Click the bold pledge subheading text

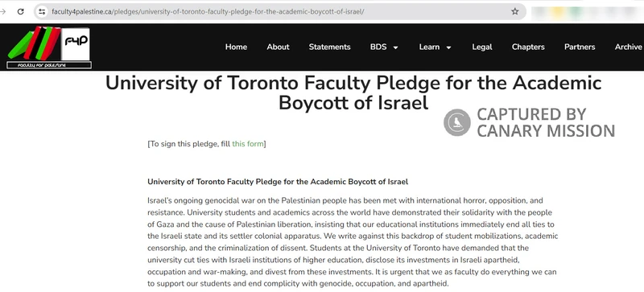click(278, 182)
